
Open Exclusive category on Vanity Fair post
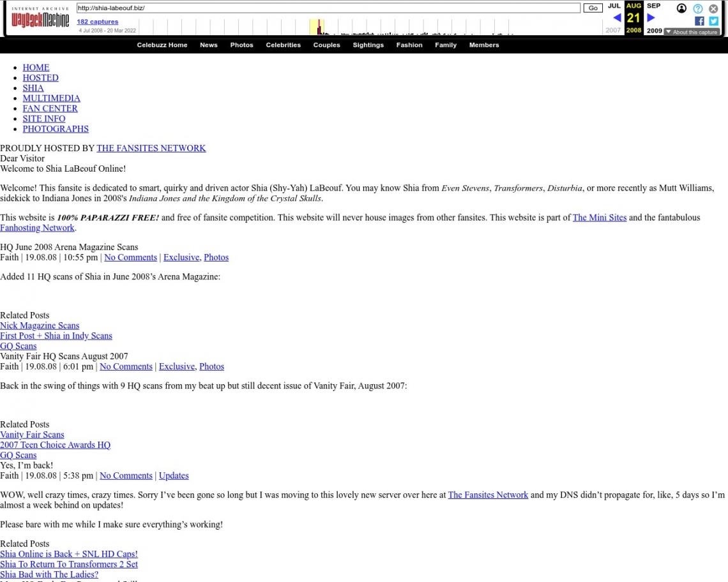[x=177, y=367]
